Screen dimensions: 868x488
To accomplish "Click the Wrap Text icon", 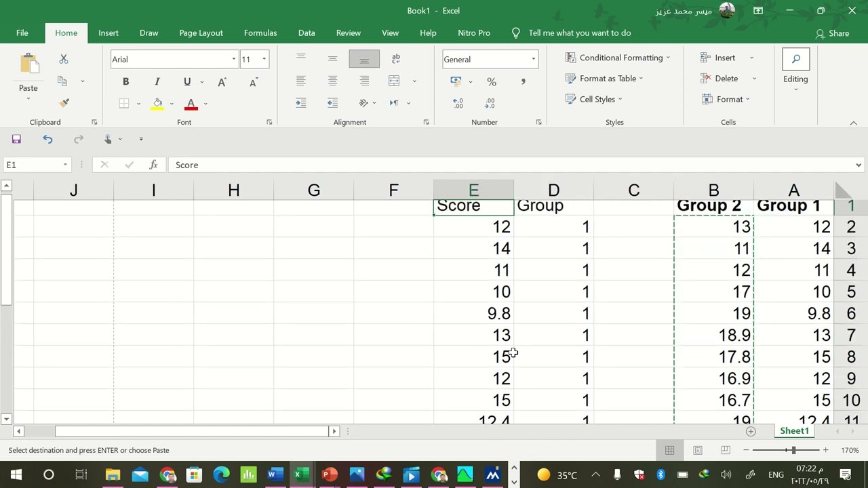I will click(396, 59).
